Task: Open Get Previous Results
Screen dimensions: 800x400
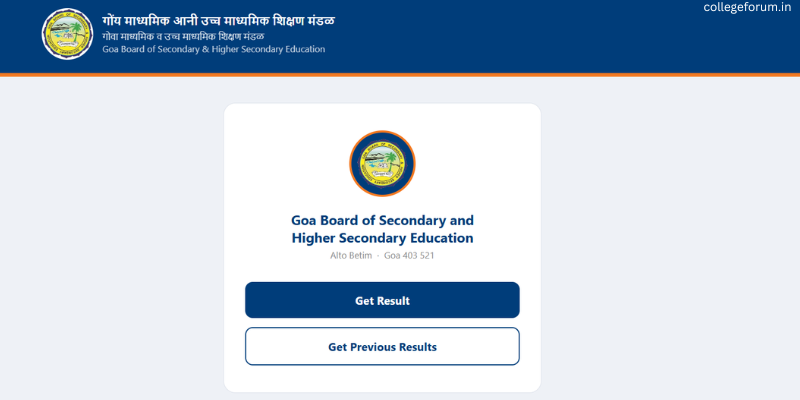Action: click(x=382, y=347)
